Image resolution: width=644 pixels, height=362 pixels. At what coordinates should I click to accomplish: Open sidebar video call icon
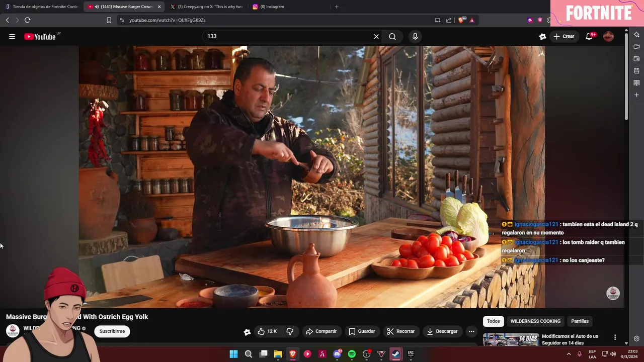(636, 47)
